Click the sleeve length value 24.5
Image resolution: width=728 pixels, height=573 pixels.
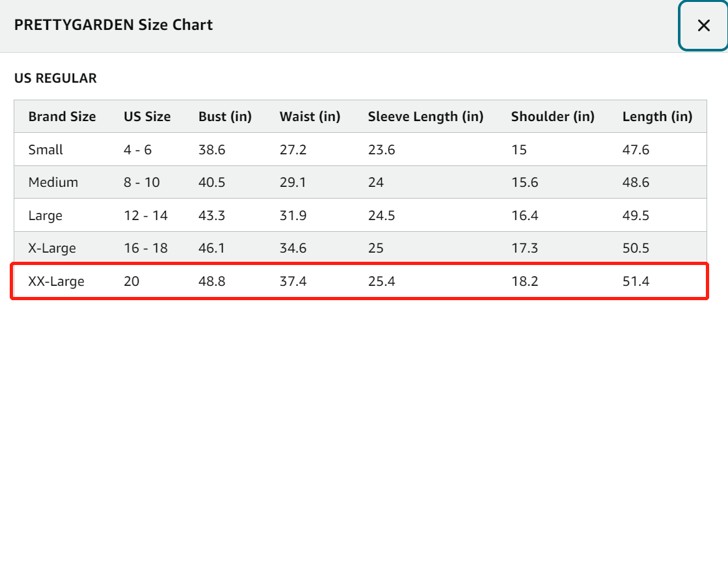[x=382, y=216]
